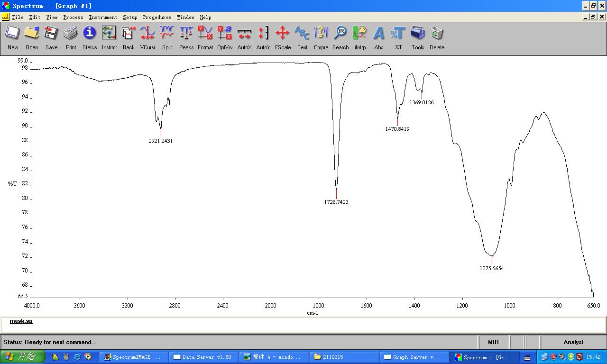This screenshot has height=364, width=607.
Task: Open the Window menu
Action: (x=185, y=17)
